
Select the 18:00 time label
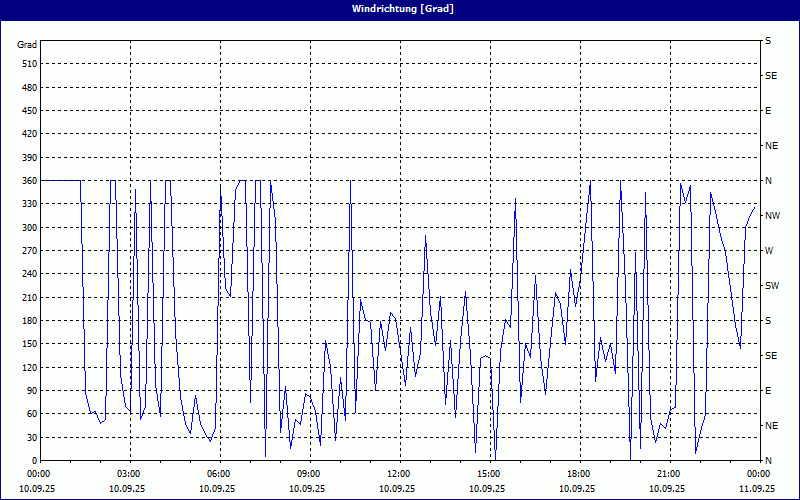click(x=579, y=473)
